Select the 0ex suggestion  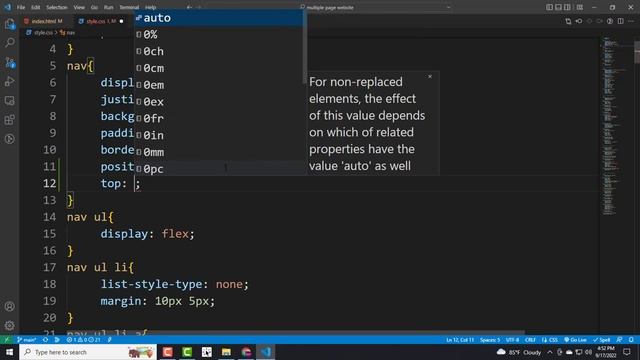click(x=219, y=102)
